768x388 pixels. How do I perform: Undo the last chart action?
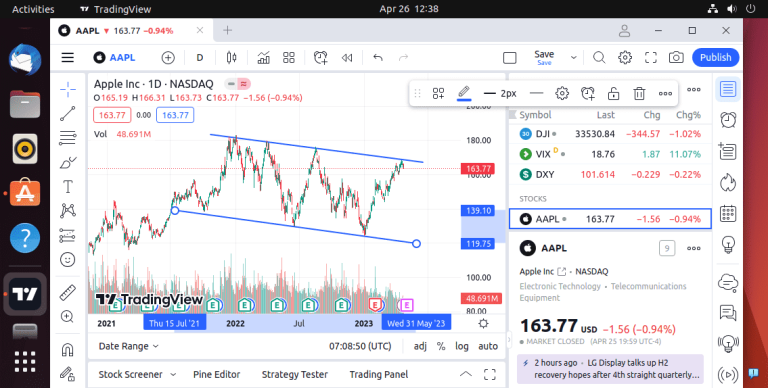click(x=378, y=58)
